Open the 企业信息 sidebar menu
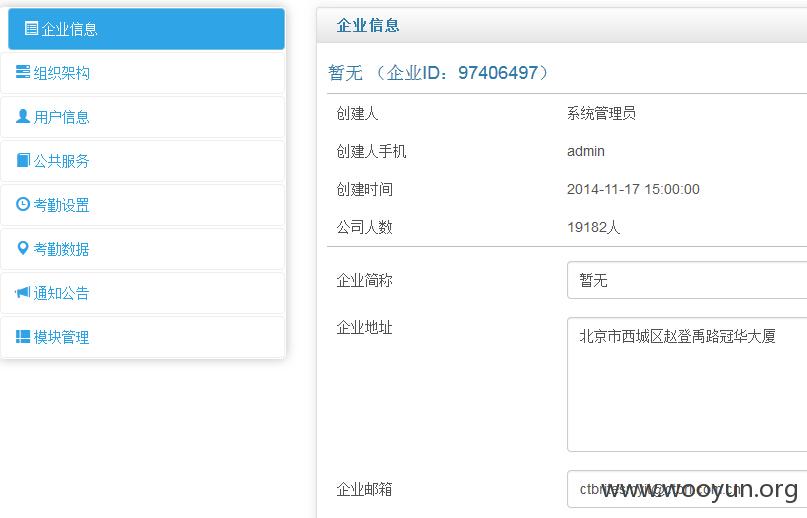The image size is (807, 518). click(x=146, y=29)
